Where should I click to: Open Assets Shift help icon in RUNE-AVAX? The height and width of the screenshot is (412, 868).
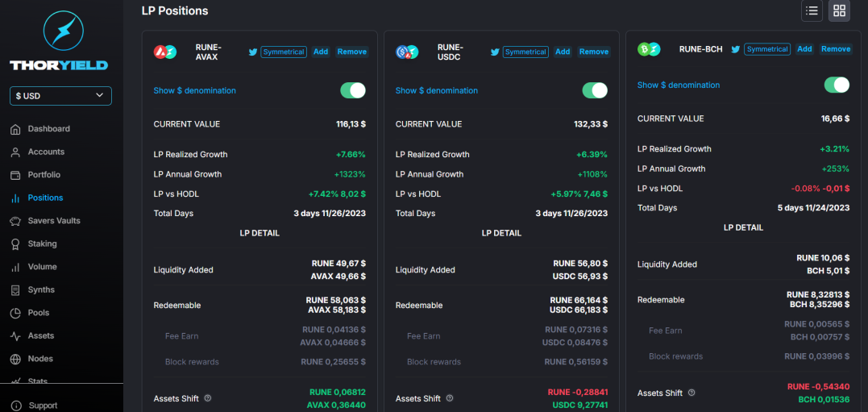[x=208, y=398]
